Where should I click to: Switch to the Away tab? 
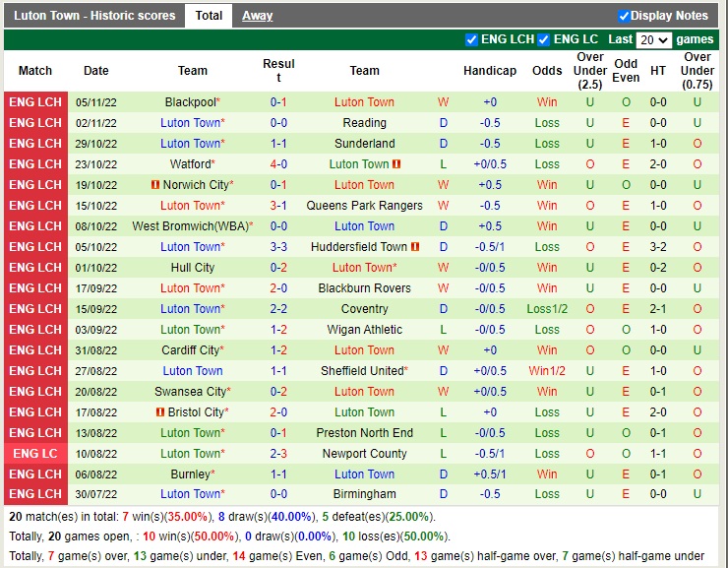[x=258, y=16]
